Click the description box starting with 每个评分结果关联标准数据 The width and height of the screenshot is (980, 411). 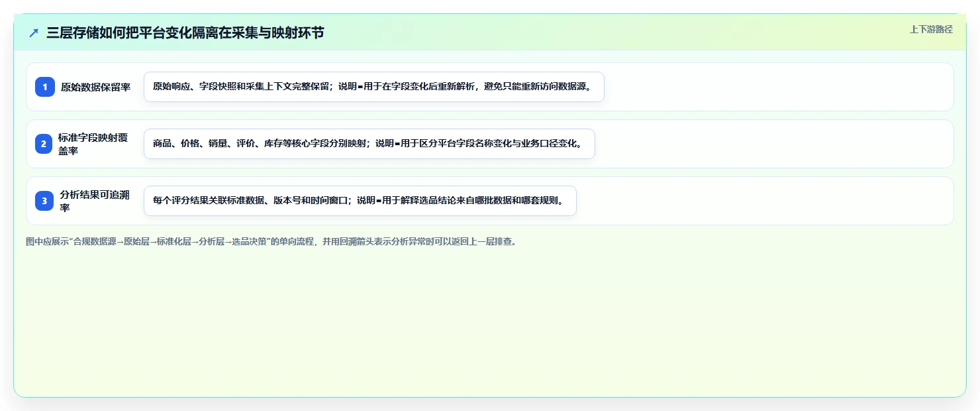[360, 201]
